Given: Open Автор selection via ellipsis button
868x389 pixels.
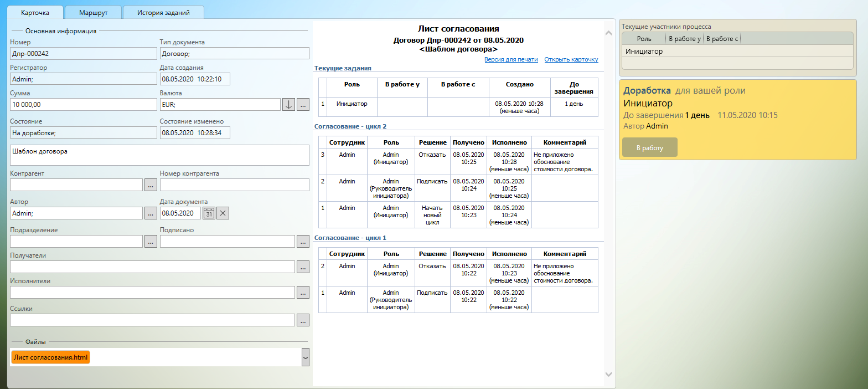Looking at the screenshot, I should (x=151, y=213).
